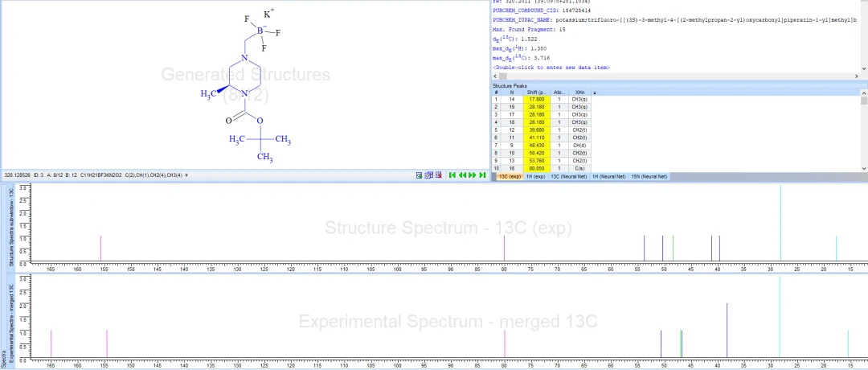Screen dimensions: 868x370
Task: Switch to 1H (exp) tab
Action: 535,177
